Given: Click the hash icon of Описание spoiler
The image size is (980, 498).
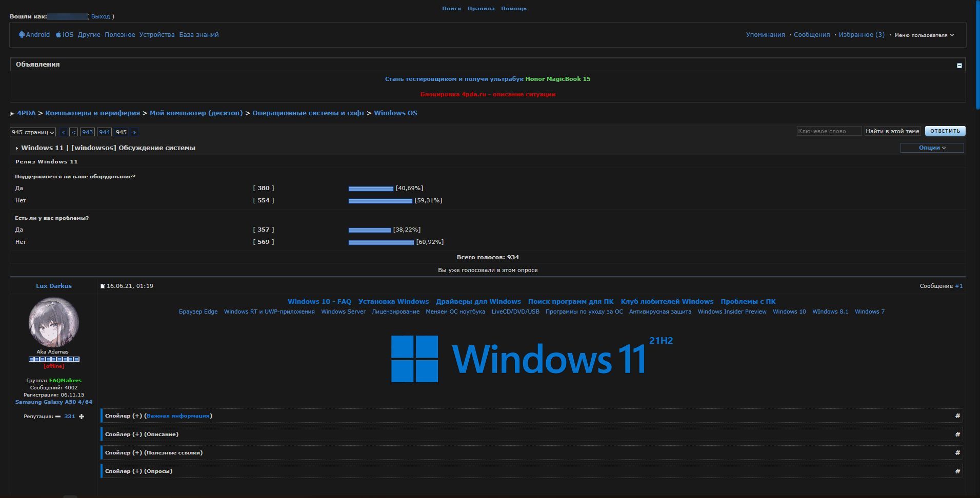Looking at the screenshot, I should click(x=957, y=434).
